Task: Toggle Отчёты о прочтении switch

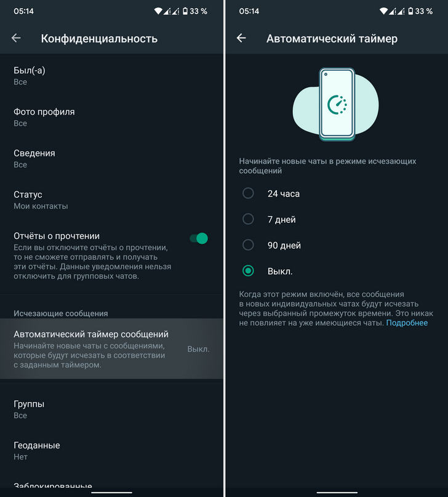Action: tap(199, 238)
